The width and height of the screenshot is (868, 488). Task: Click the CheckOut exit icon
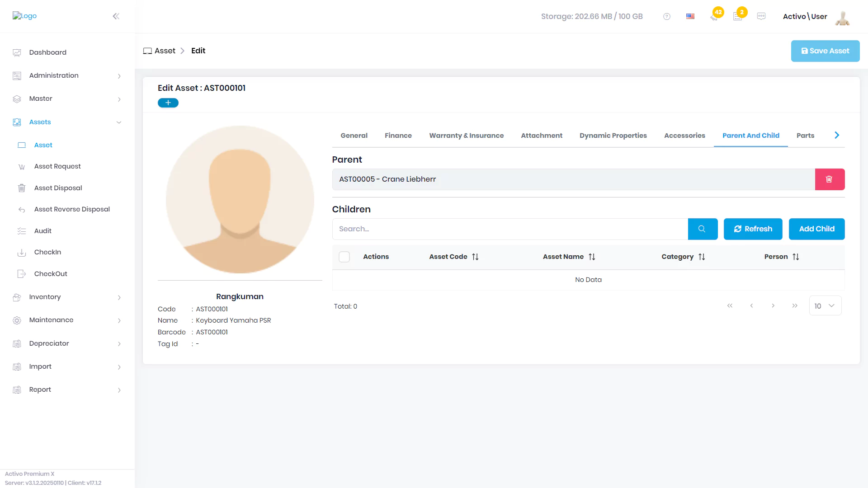(x=21, y=274)
